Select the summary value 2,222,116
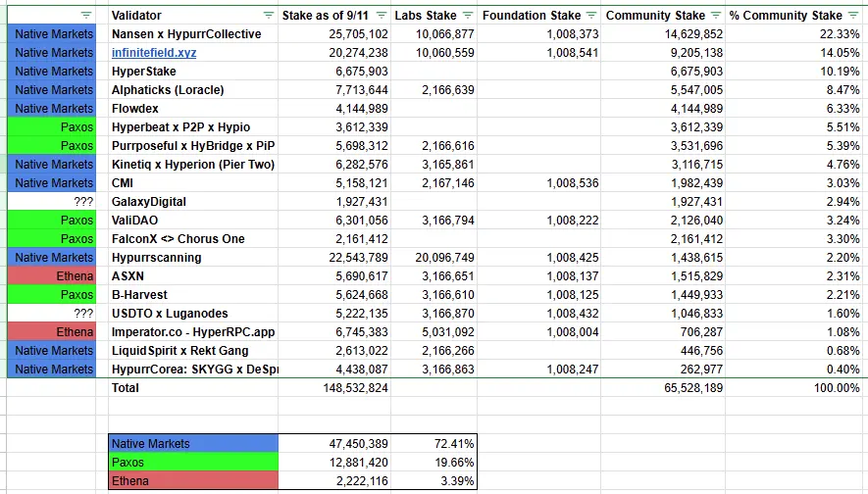This screenshot has height=494, width=868. pyautogui.click(x=334, y=480)
